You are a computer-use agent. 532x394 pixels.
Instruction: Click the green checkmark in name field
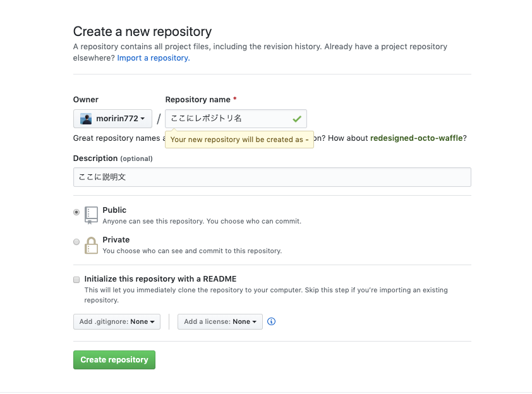[x=297, y=119]
